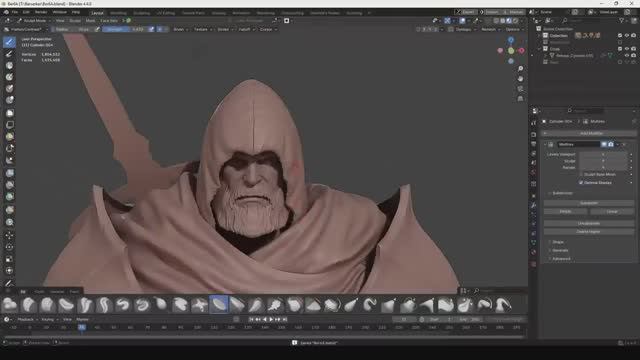Click the red X axis navigation gizmo dot

522,51
